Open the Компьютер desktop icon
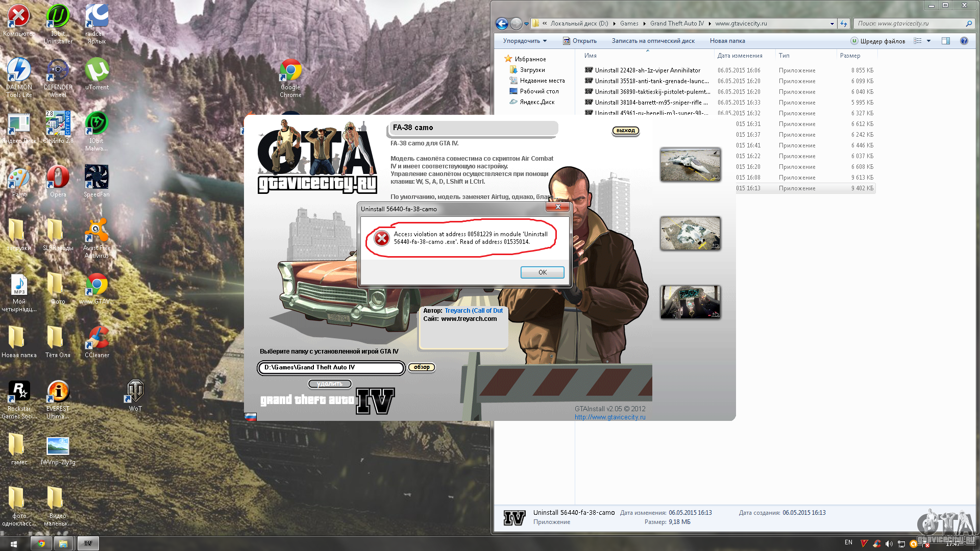Viewport: 980px width, 551px height. point(19,20)
